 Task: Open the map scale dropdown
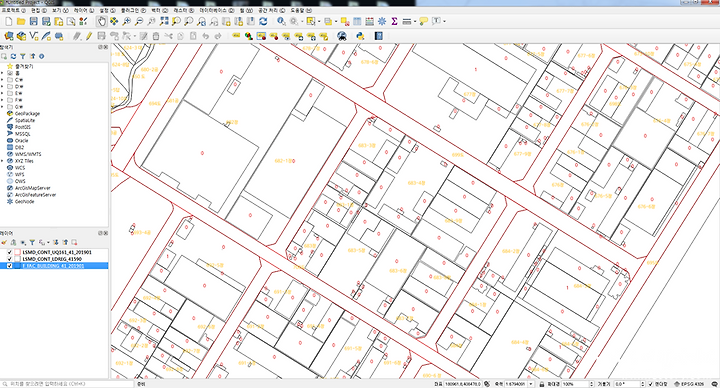[x=531, y=384]
